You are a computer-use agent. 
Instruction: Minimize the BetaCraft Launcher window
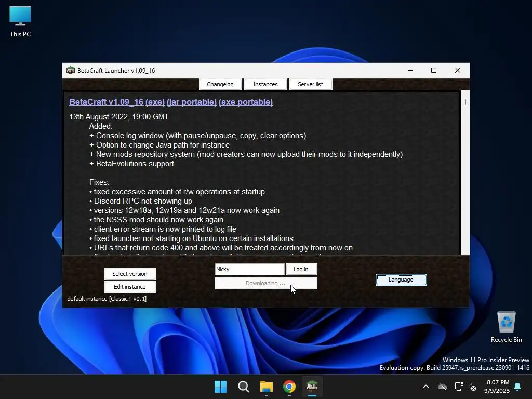(x=410, y=70)
